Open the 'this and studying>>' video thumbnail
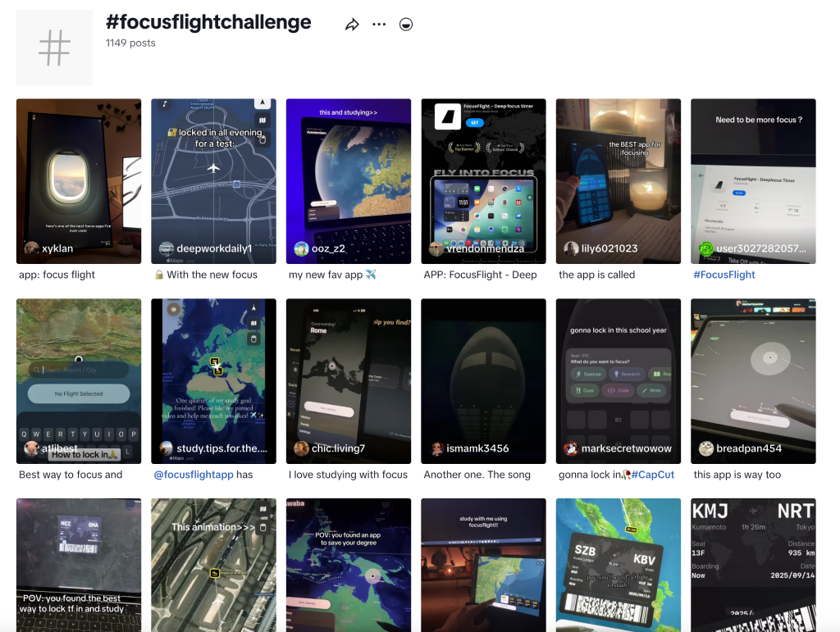The width and height of the screenshot is (840, 632). tap(348, 172)
